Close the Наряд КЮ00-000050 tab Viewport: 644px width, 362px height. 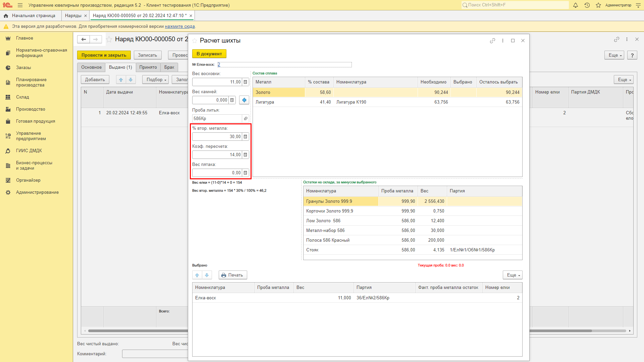[191, 16]
